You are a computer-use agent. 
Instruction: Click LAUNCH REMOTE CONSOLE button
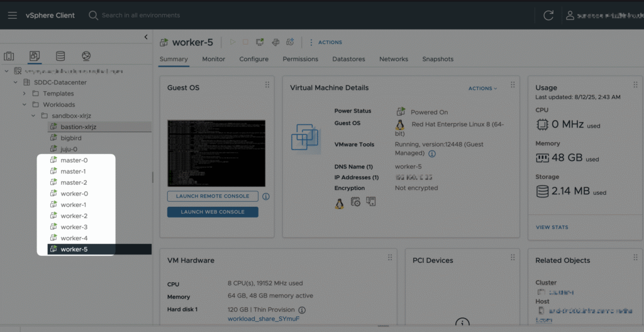[213, 196]
